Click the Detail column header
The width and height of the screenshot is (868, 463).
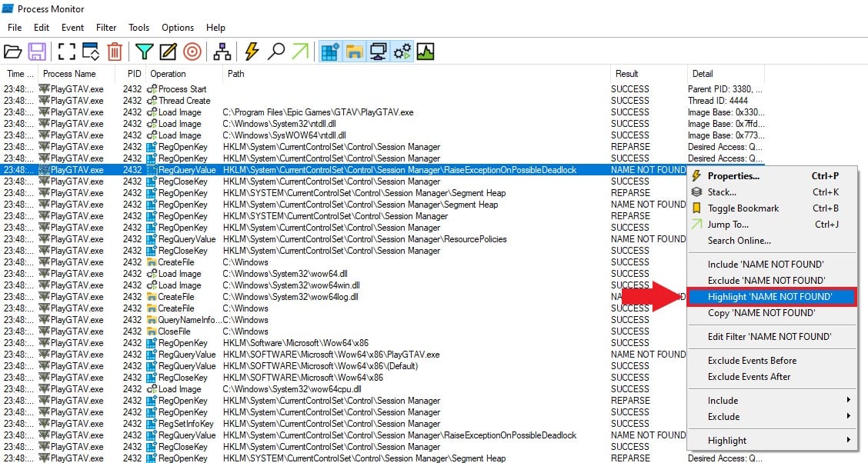(726, 74)
